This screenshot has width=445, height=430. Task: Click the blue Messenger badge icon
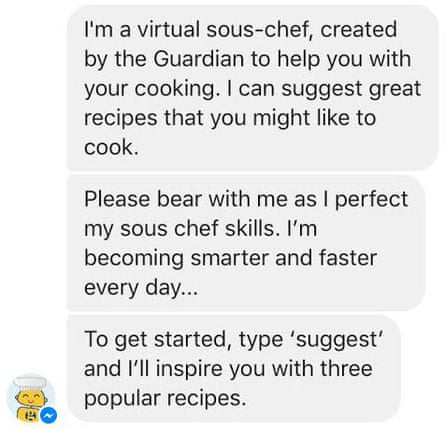coord(49,415)
